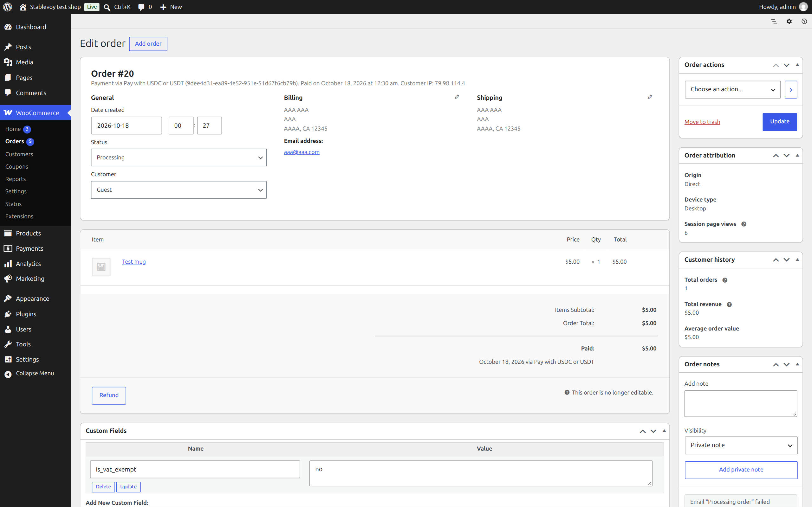Move Custom Fields panel down
Image resolution: width=812 pixels, height=507 pixels.
pos(653,431)
